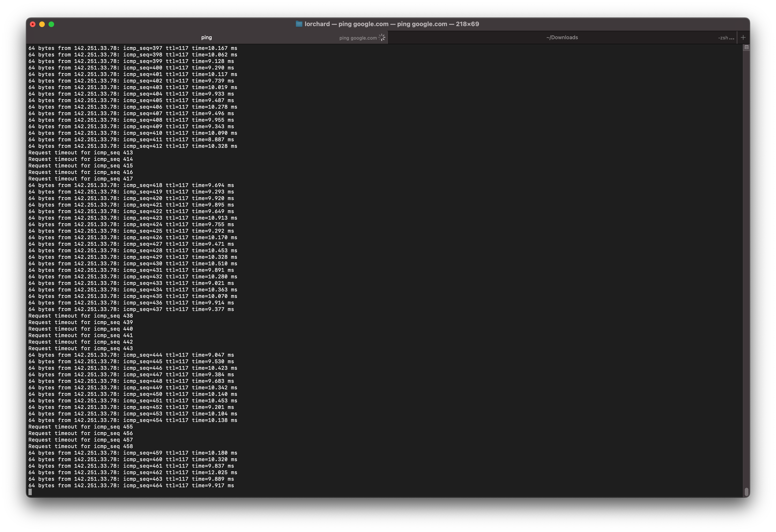The height and width of the screenshot is (532, 776).
Task: Click line 'Request timeout for icmp_seq 458'
Action: pyautogui.click(x=80, y=446)
